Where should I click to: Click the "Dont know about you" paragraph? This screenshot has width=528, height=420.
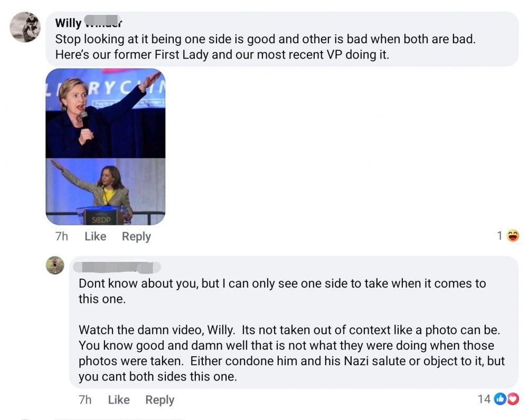(x=282, y=291)
